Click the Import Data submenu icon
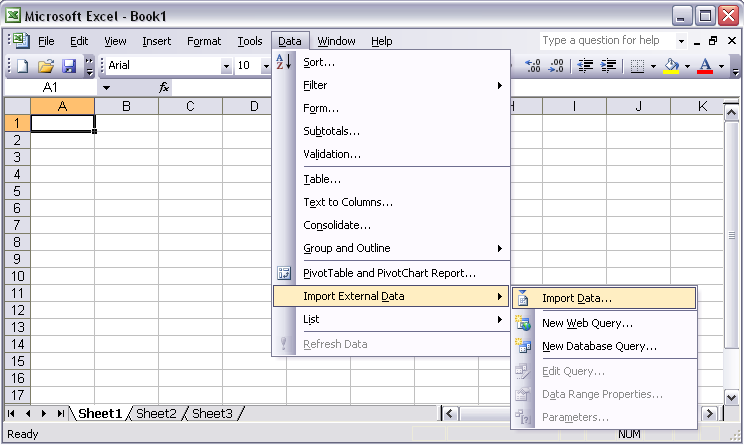744x445 pixels. point(523,298)
